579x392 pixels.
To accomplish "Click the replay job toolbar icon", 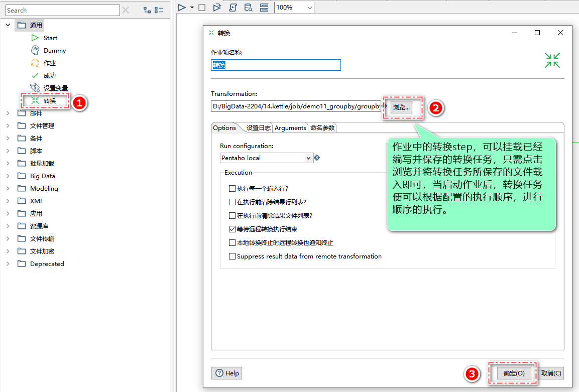I will [217, 8].
